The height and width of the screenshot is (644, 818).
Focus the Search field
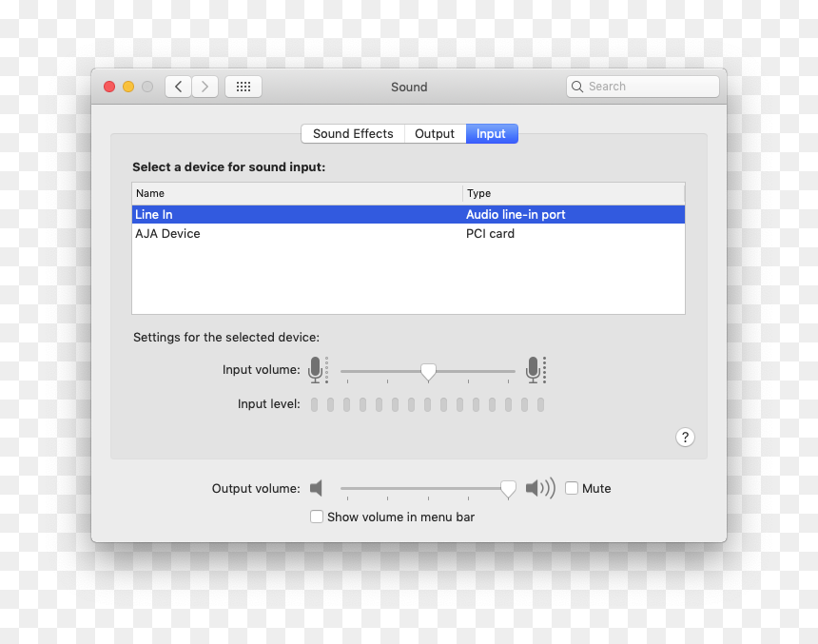coord(643,87)
